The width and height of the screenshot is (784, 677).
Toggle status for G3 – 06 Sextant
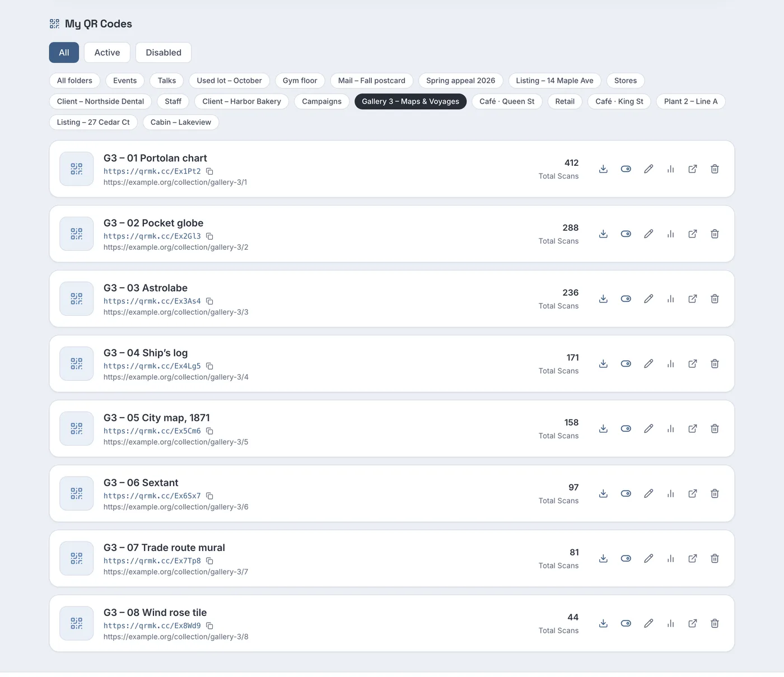pyautogui.click(x=626, y=494)
